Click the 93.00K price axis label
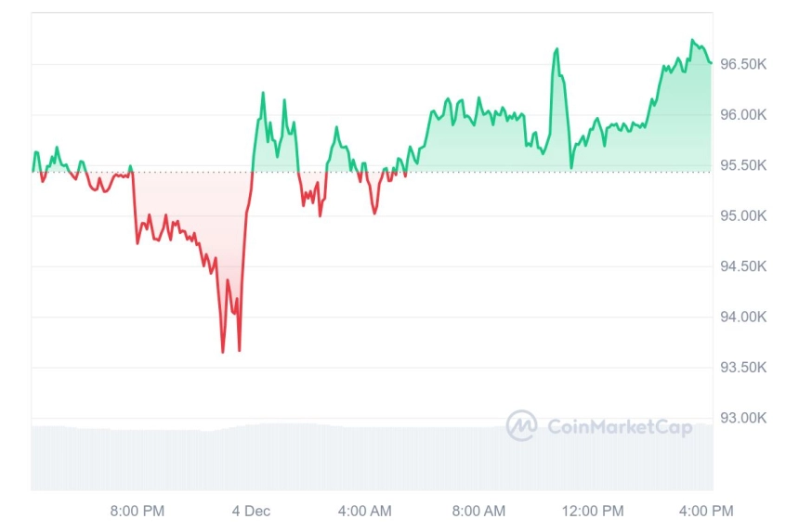 pos(743,418)
